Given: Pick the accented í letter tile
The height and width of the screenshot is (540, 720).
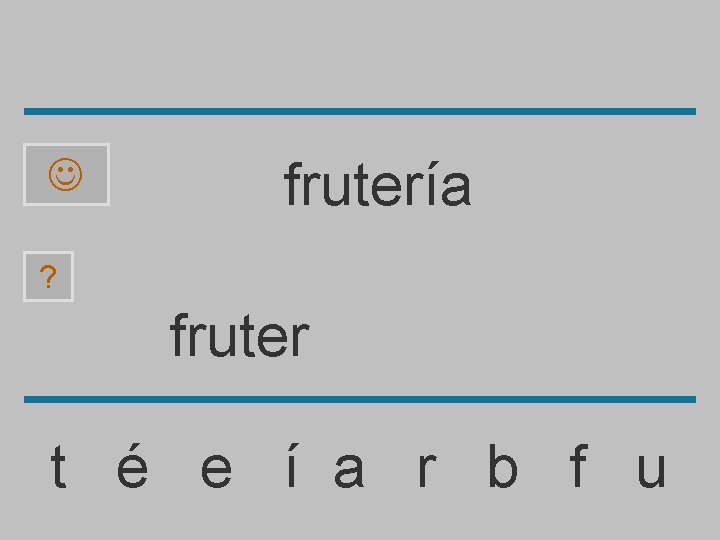Looking at the screenshot, I should point(290,468).
